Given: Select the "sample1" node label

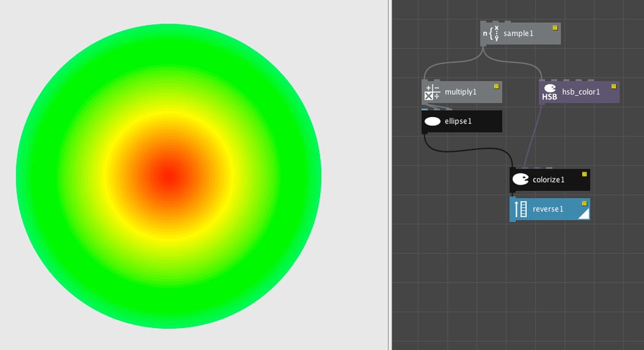Looking at the screenshot, I should tap(518, 33).
